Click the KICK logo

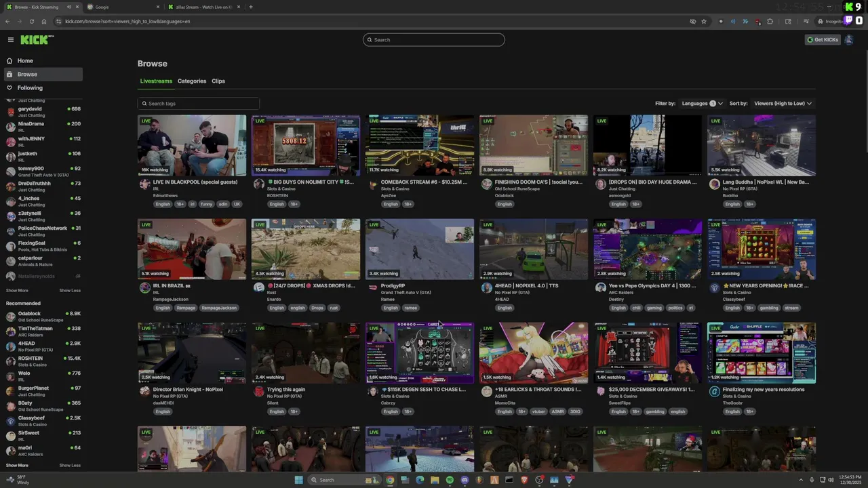tap(36, 40)
